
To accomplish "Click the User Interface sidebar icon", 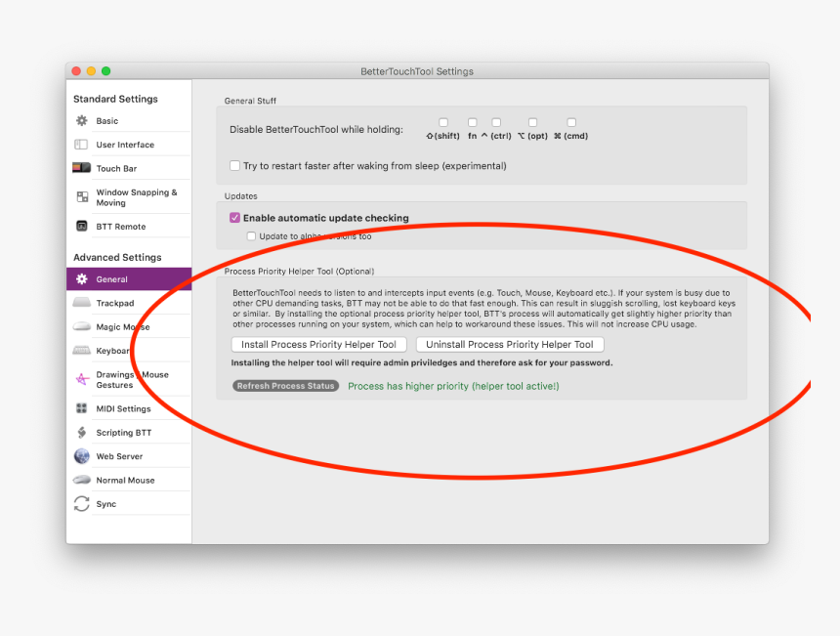I will point(81,145).
